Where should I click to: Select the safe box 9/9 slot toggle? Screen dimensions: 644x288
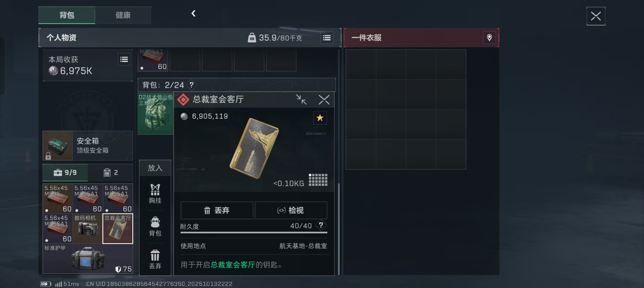(65, 173)
